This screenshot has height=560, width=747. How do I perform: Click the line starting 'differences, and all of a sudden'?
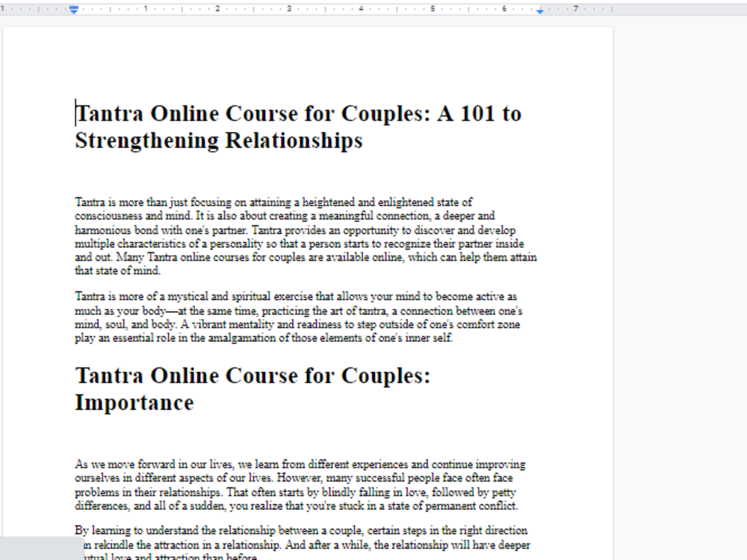point(297,506)
